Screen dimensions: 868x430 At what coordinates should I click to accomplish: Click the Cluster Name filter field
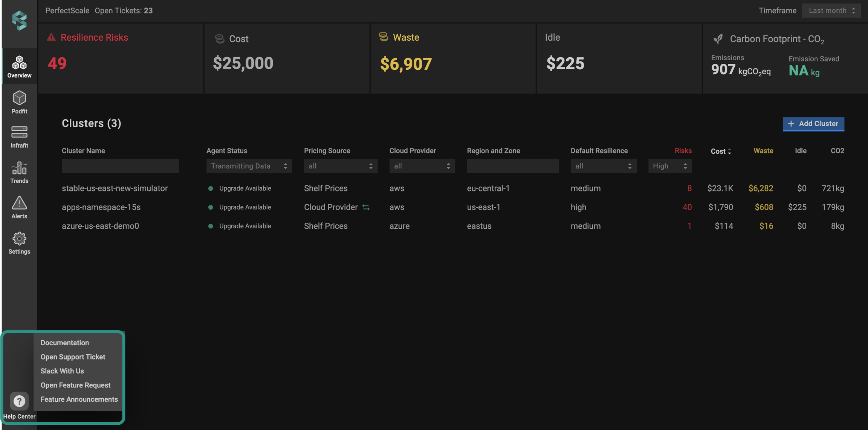click(x=120, y=166)
